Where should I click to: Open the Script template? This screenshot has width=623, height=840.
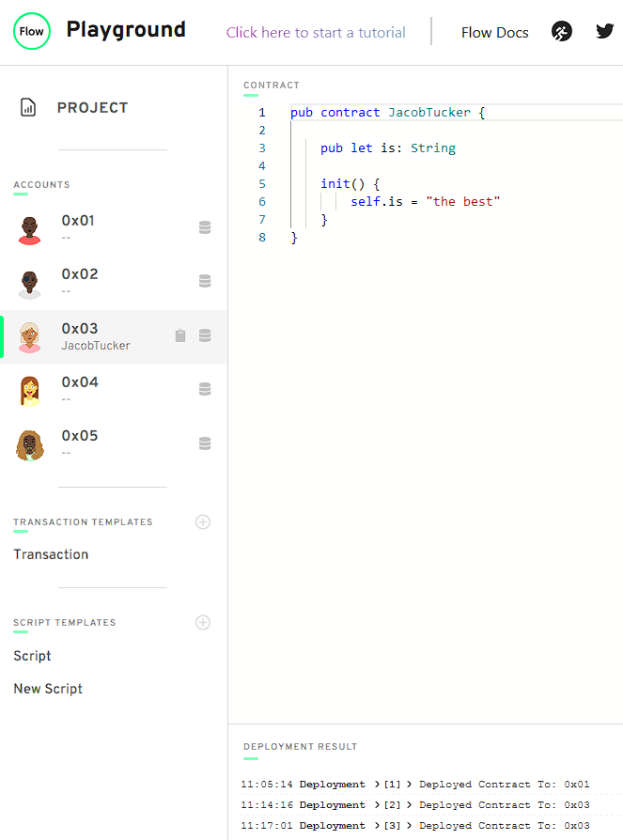32,656
